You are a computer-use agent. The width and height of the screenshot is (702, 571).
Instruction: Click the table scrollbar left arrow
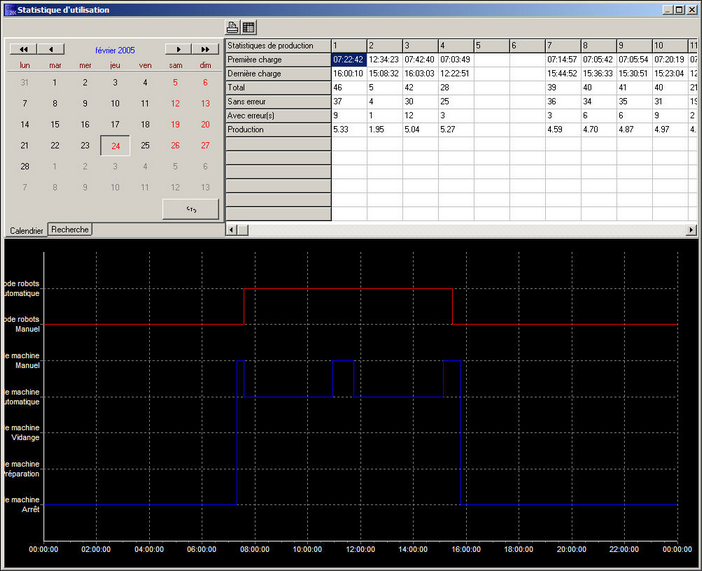[231, 230]
